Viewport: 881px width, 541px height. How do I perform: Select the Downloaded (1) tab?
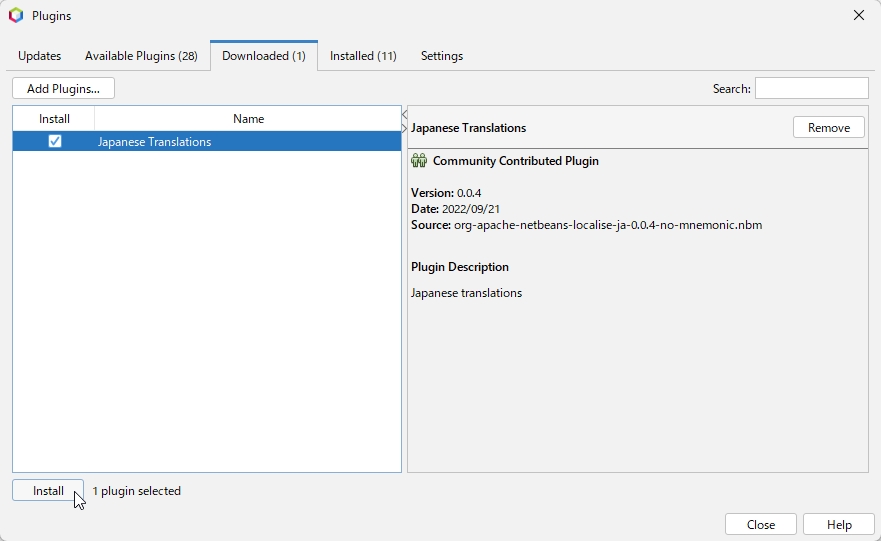tap(264, 56)
